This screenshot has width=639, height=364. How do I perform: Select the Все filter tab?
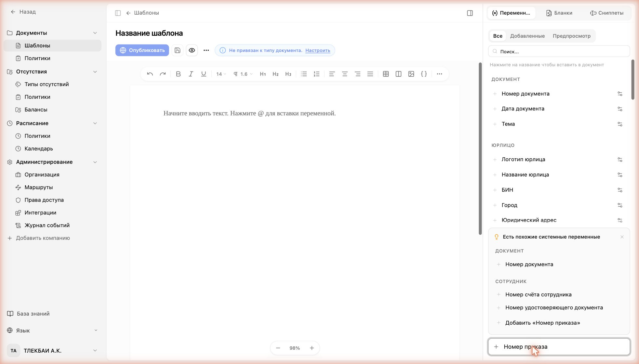click(x=498, y=36)
